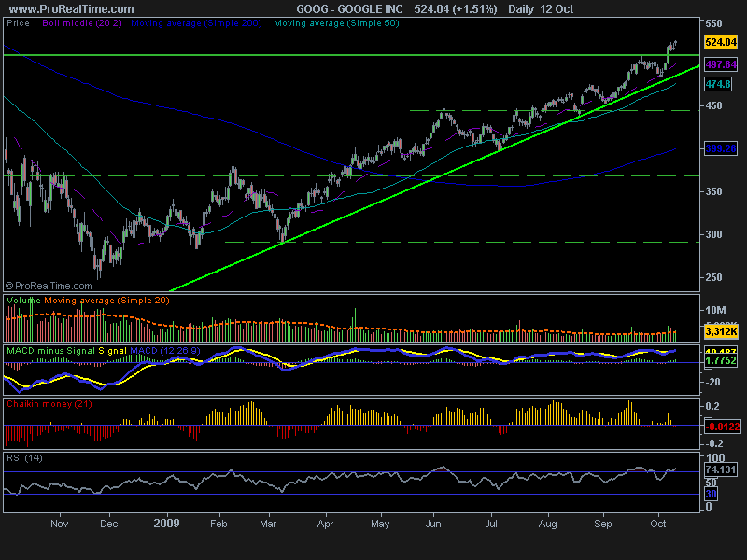Click the MACD minus Signal legend
Screen dimensions: 747x560
pos(51,351)
